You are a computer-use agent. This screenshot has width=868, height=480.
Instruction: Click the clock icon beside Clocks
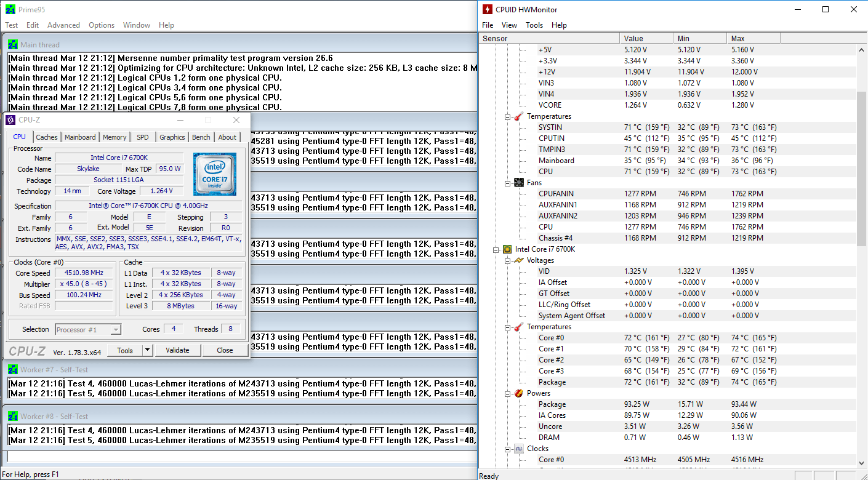(x=518, y=449)
